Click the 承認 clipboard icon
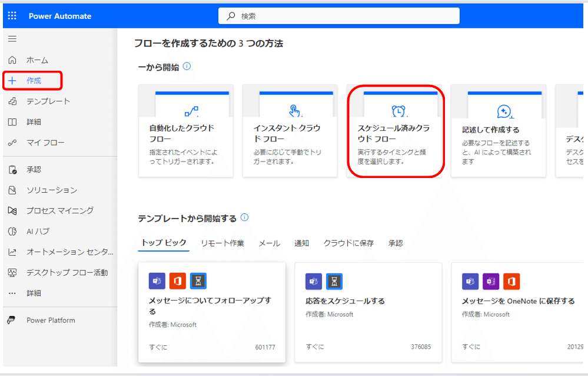 (x=12, y=169)
